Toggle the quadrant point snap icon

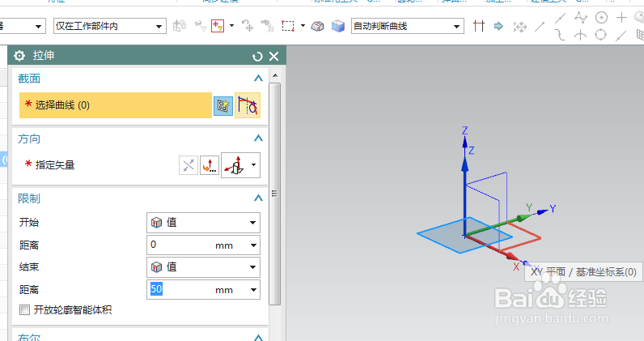tap(601, 35)
